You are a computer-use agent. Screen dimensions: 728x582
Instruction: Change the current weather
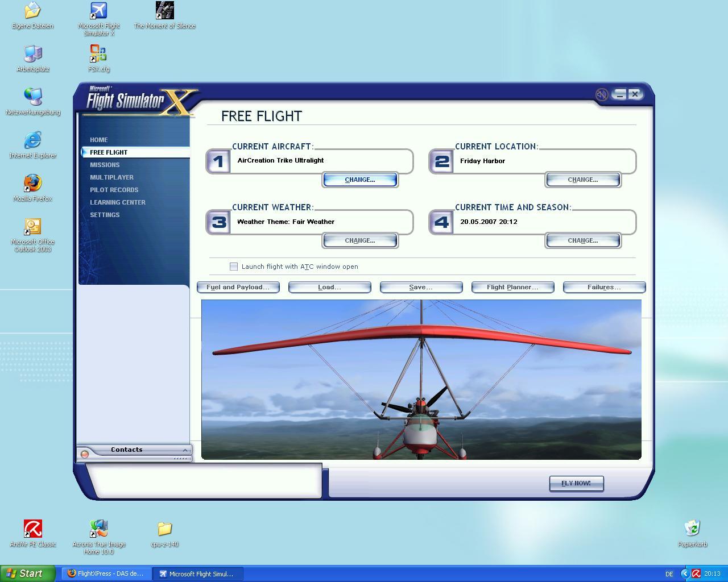[360, 240]
